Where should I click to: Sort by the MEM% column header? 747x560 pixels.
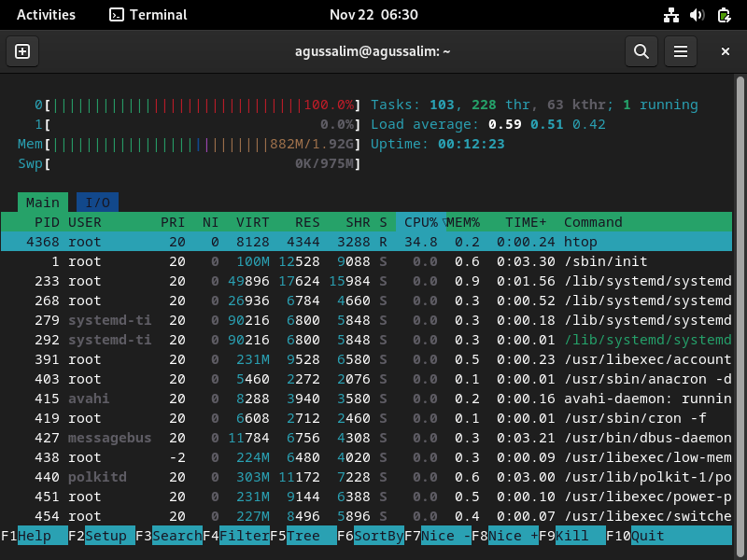[463, 222]
